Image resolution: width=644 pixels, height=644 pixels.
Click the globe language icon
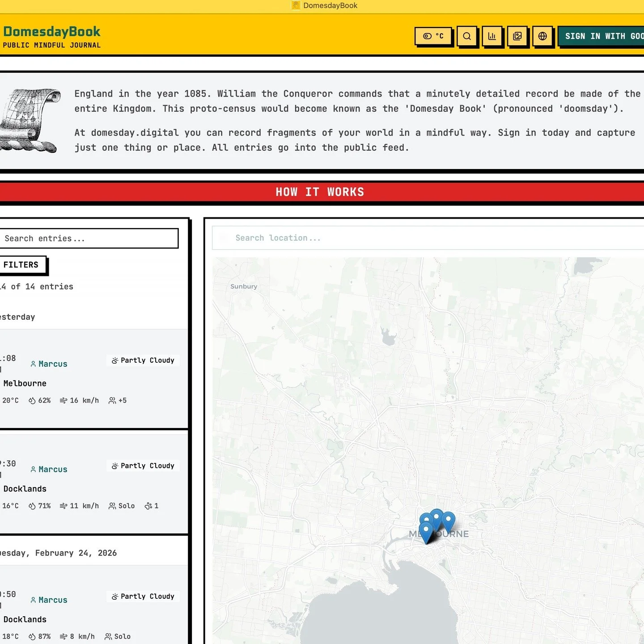tap(543, 37)
